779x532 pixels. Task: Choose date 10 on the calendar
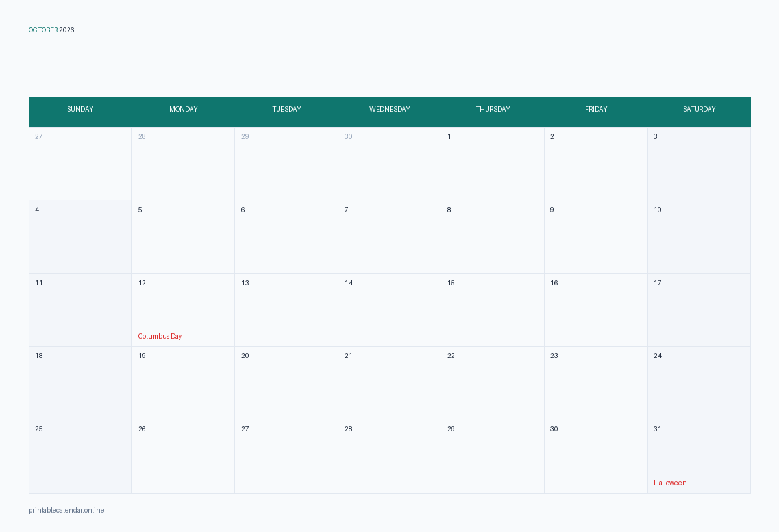tap(658, 210)
